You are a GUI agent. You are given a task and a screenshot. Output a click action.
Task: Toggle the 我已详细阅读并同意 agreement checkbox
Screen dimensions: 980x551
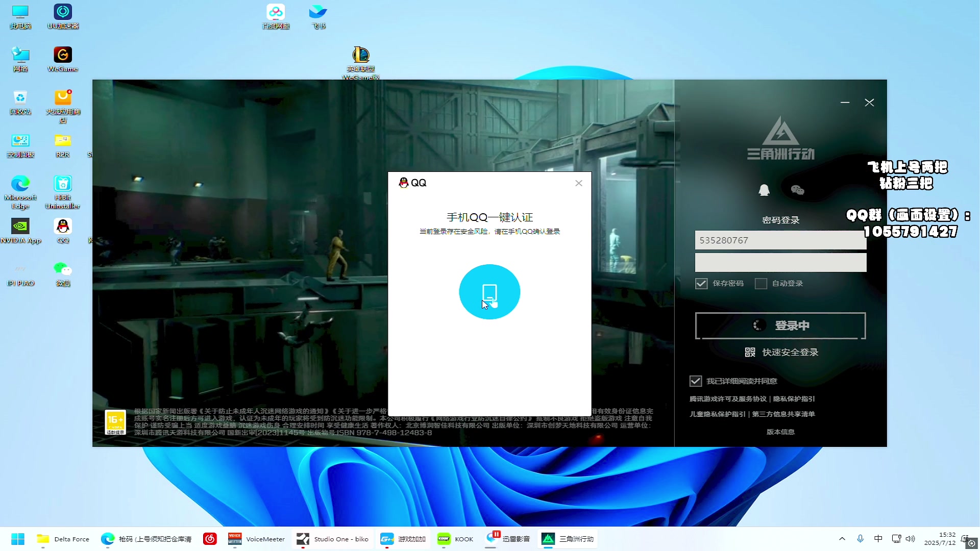(695, 381)
